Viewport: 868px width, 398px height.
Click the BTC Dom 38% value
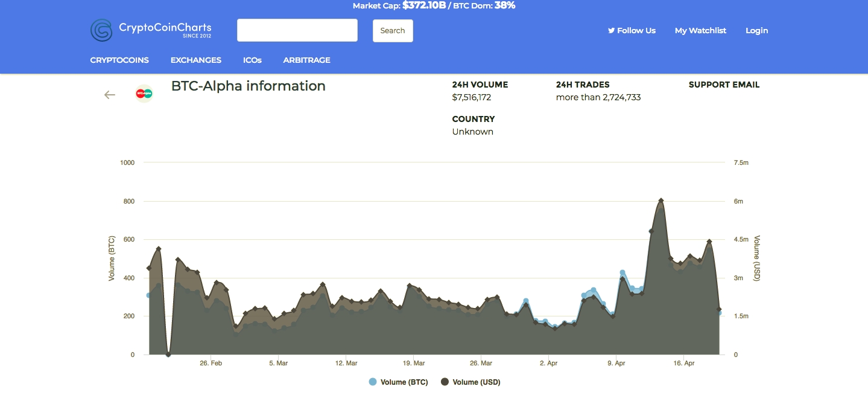505,5
